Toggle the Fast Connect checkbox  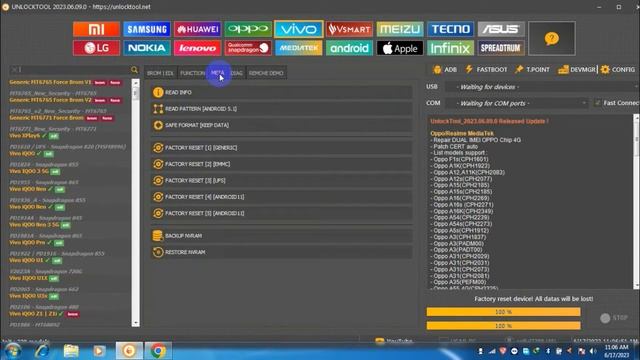[x=598, y=103]
